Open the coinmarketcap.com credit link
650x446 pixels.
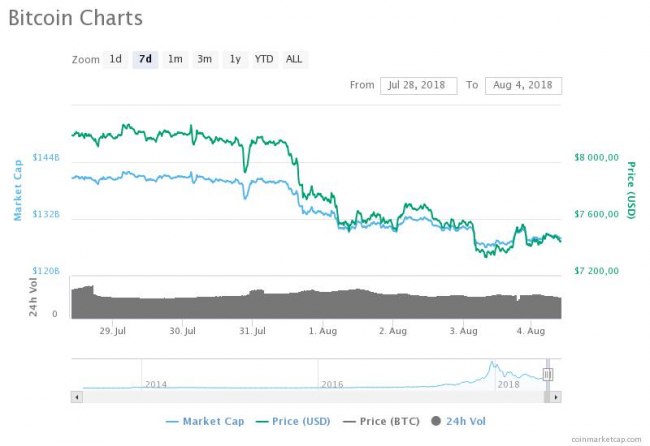(x=606, y=439)
